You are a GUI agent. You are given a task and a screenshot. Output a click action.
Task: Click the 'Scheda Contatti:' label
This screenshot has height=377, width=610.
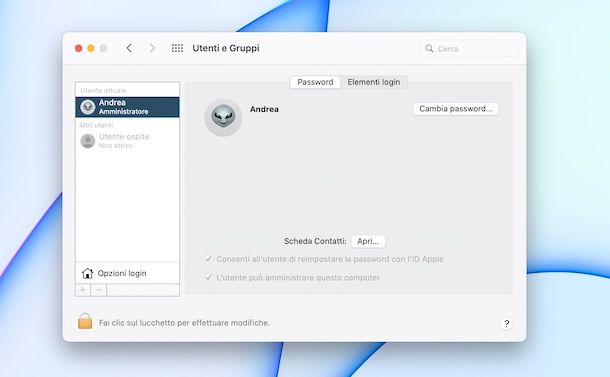(x=315, y=241)
